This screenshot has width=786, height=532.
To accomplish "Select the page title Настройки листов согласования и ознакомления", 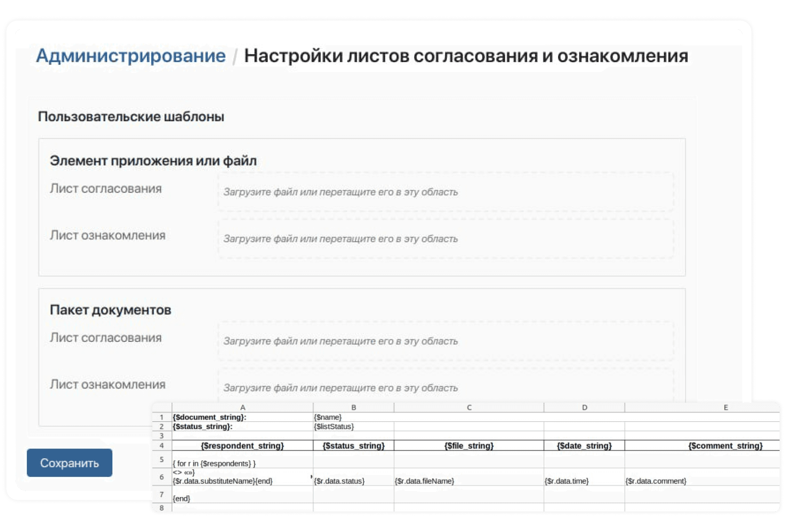I will (x=466, y=56).
